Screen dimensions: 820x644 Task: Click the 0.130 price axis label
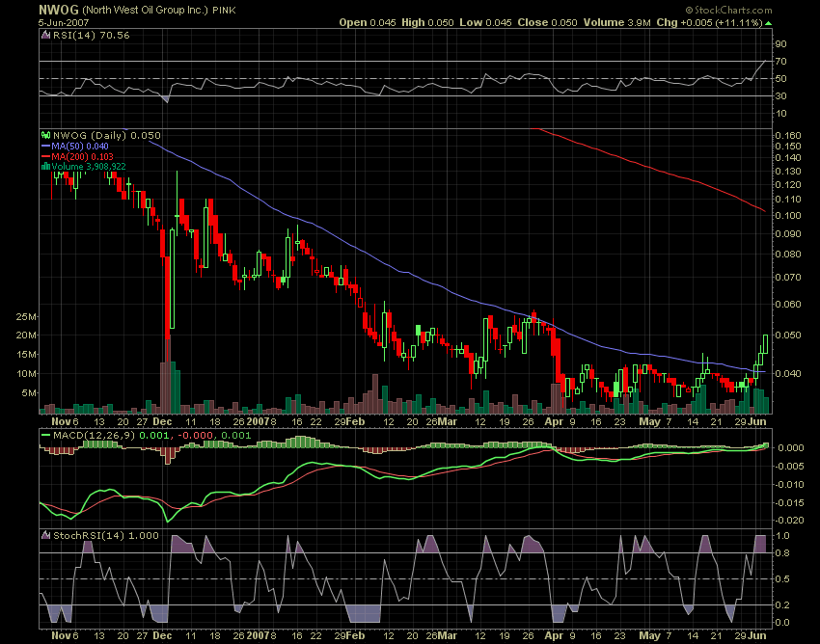pos(788,172)
